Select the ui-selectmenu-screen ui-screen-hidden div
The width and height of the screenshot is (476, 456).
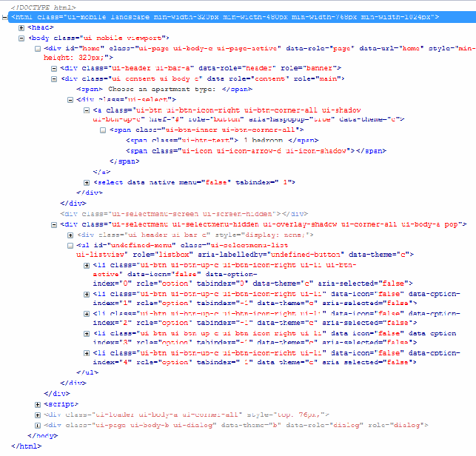184,214
